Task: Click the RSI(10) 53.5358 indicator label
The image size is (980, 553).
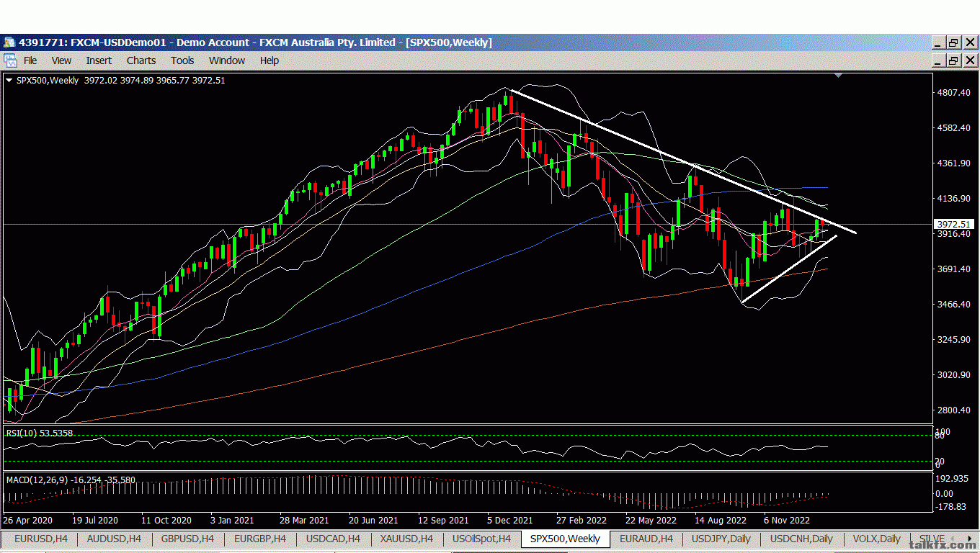Action: tap(40, 433)
